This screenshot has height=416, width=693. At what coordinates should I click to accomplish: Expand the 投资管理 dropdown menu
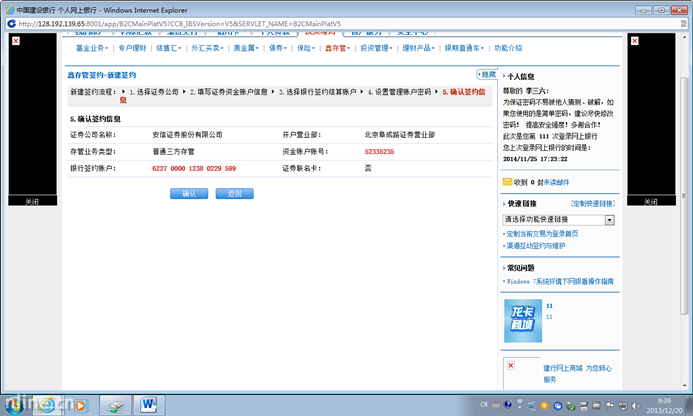pos(376,48)
